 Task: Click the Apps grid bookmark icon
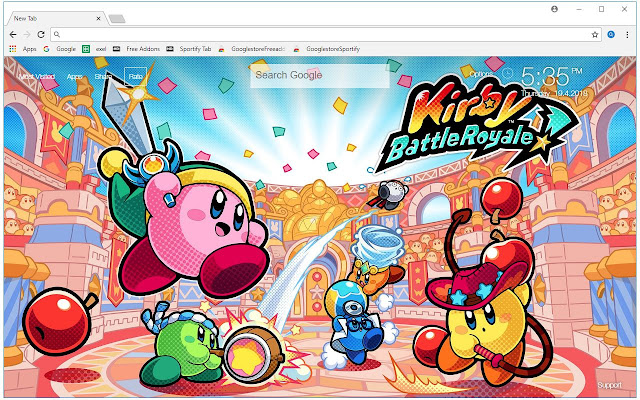pos(13,49)
